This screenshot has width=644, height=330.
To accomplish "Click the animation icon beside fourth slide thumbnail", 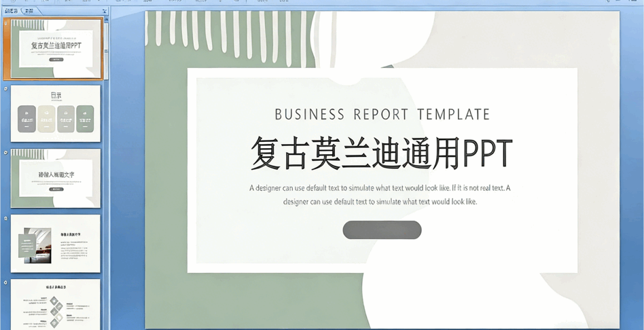I will click(x=6, y=219).
